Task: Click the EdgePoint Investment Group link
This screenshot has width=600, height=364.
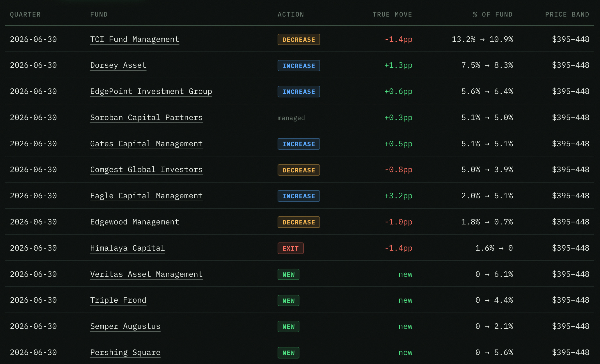Action: coord(151,91)
